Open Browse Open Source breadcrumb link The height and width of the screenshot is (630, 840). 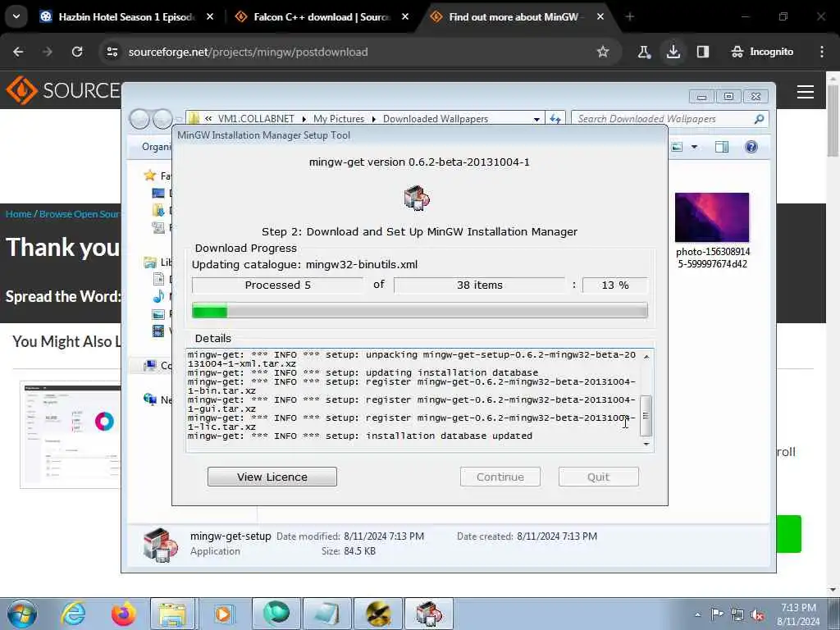coord(80,214)
